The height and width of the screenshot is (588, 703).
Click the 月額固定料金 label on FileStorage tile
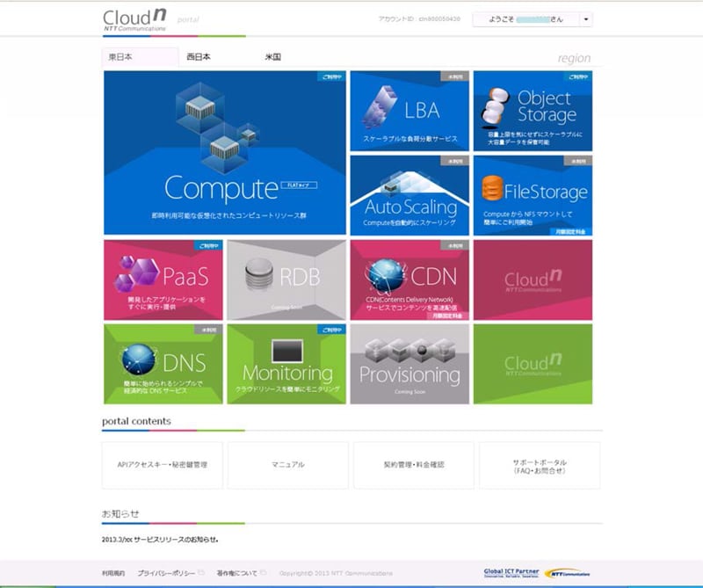tap(570, 231)
